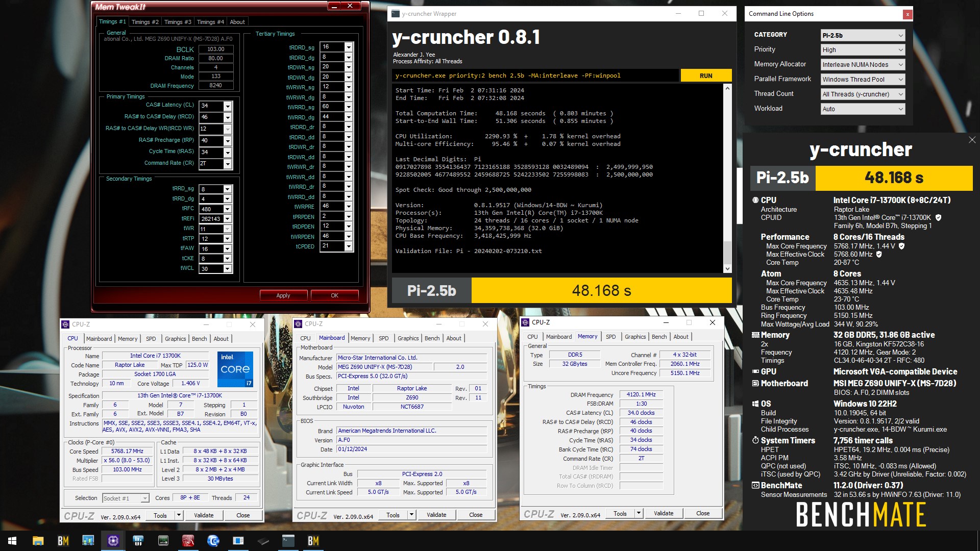Click the yellow RUN button

(x=706, y=76)
